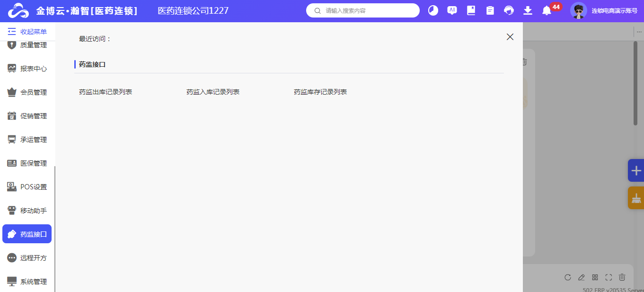Click the download icon in the header
This screenshot has height=292, width=644.
coord(528,10)
